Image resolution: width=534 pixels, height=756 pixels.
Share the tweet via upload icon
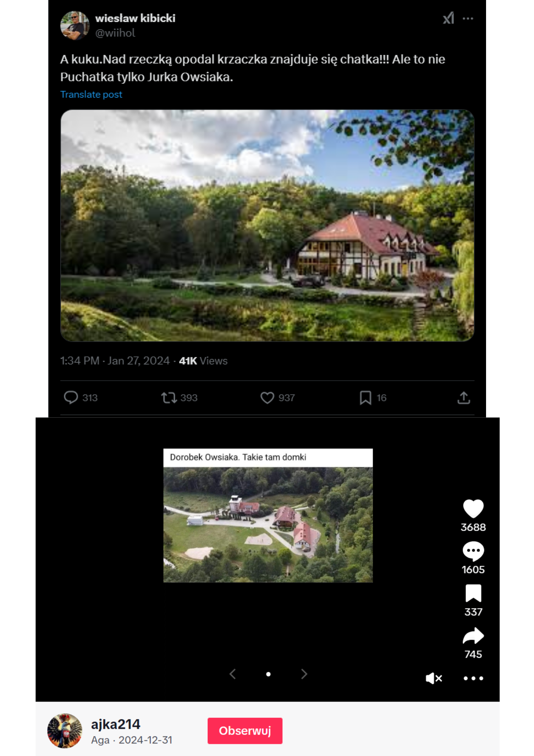click(464, 398)
